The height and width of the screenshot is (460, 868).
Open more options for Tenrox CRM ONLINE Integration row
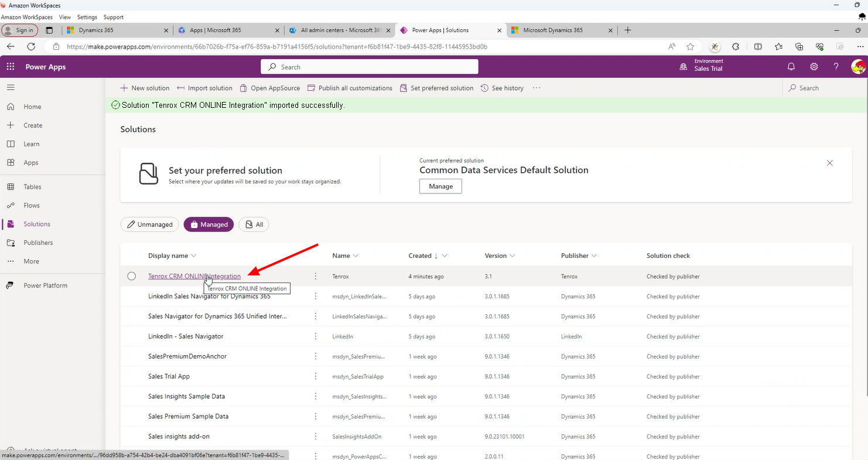point(316,276)
